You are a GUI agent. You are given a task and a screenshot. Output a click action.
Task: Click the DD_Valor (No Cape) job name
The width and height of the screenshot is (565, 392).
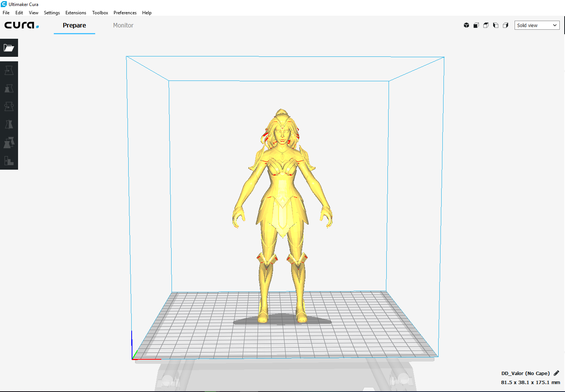coord(526,373)
